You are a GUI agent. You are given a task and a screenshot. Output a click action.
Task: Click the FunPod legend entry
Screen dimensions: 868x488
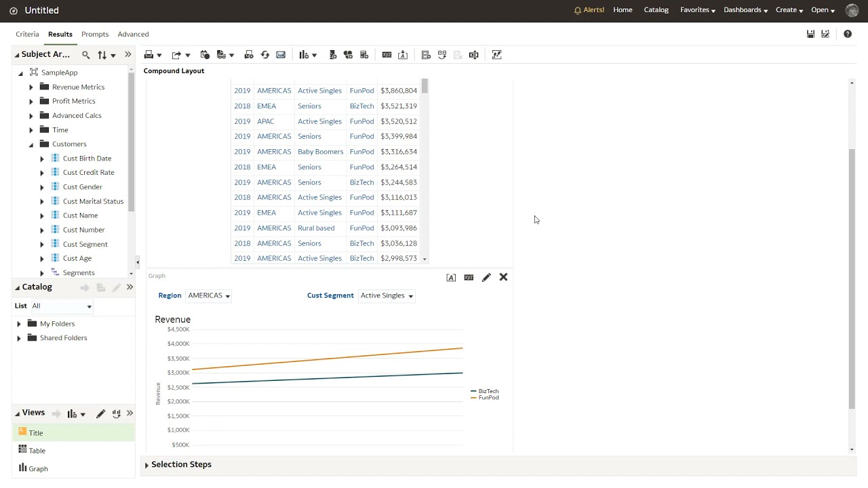485,398
